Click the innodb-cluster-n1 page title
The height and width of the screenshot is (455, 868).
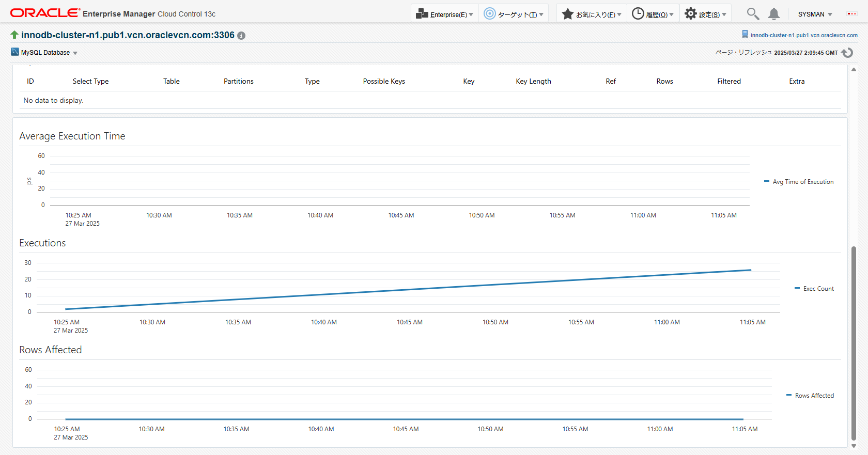coord(128,35)
